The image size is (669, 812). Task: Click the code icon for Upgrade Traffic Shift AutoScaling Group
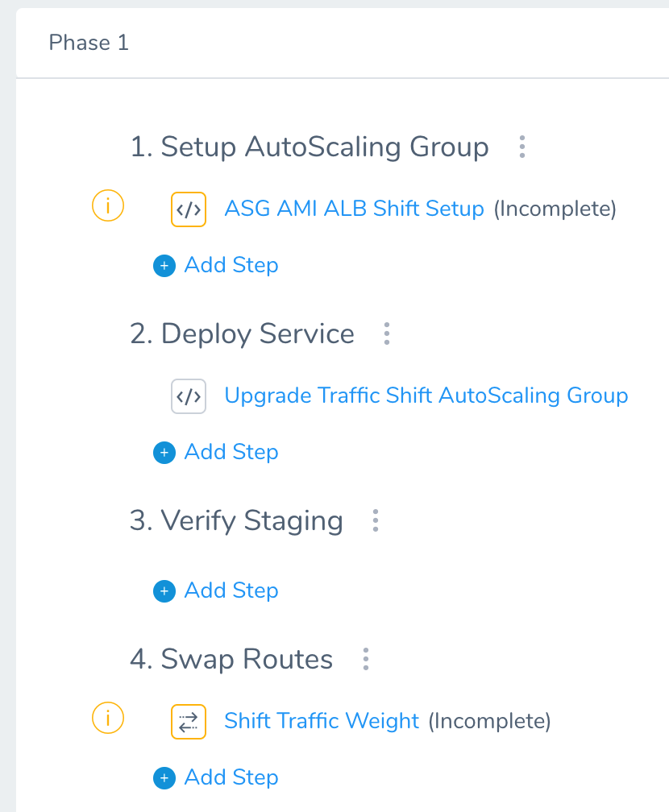[189, 396]
